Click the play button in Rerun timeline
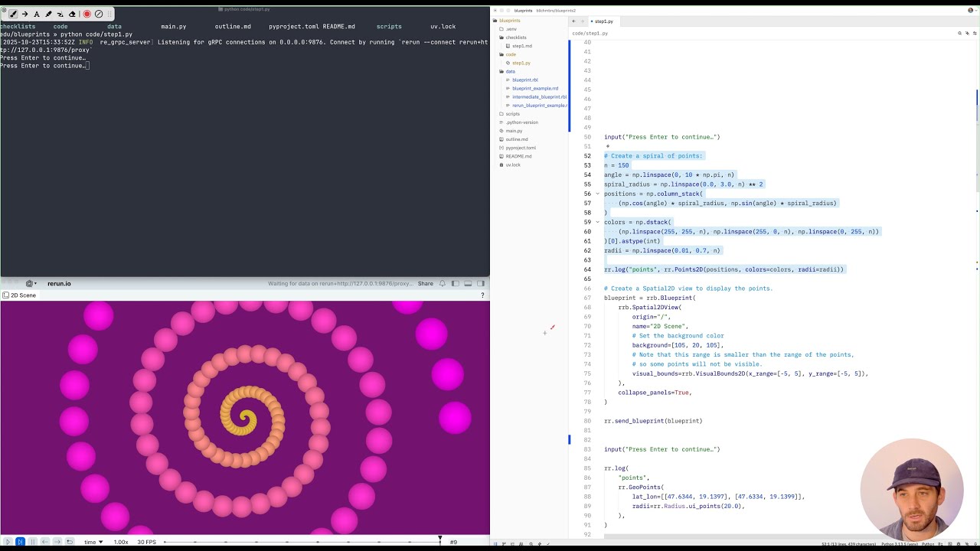 click(x=8, y=542)
